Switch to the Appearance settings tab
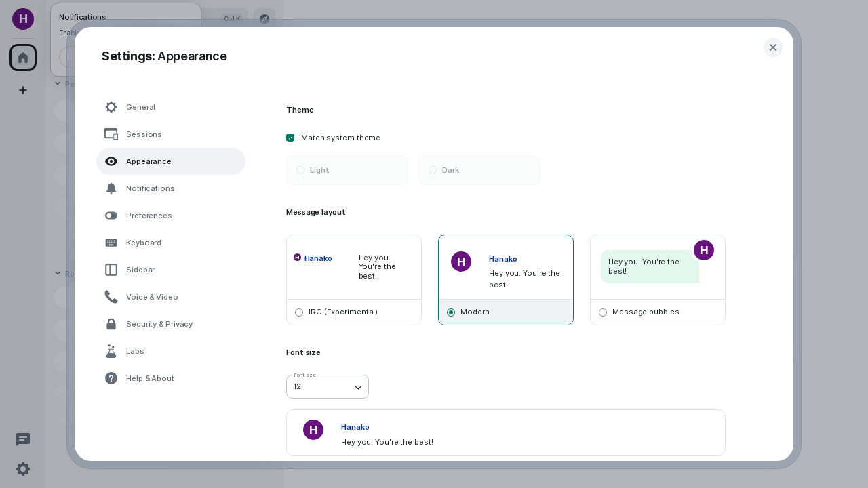The height and width of the screenshot is (488, 868). [149, 161]
